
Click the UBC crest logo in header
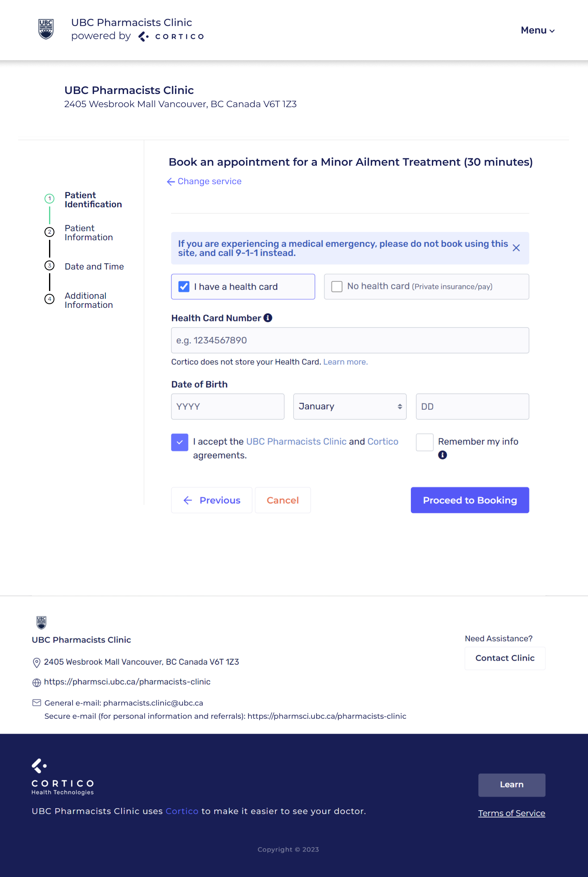click(x=46, y=29)
